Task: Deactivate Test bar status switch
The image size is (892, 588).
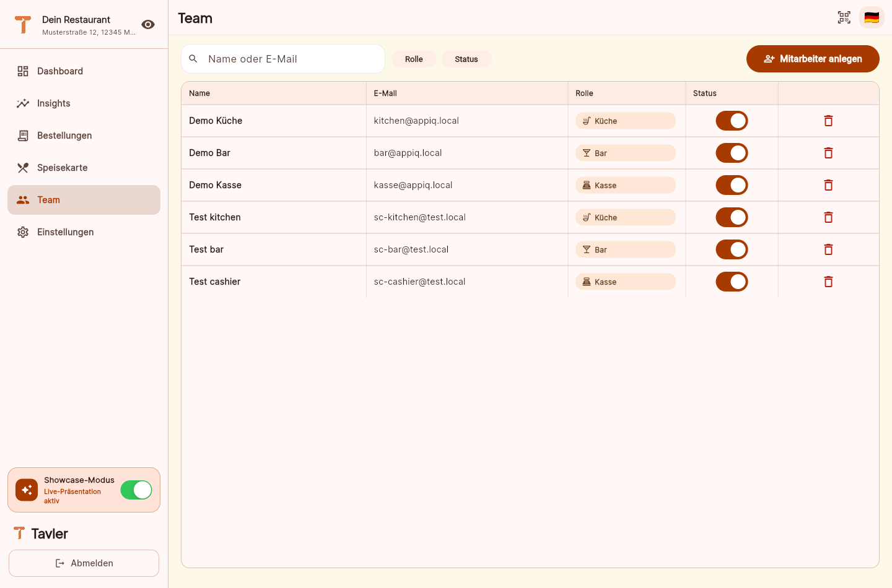Action: [x=732, y=249]
